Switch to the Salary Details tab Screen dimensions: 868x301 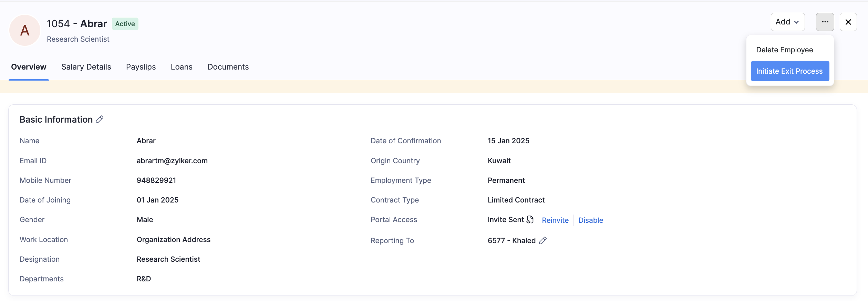coord(86,67)
